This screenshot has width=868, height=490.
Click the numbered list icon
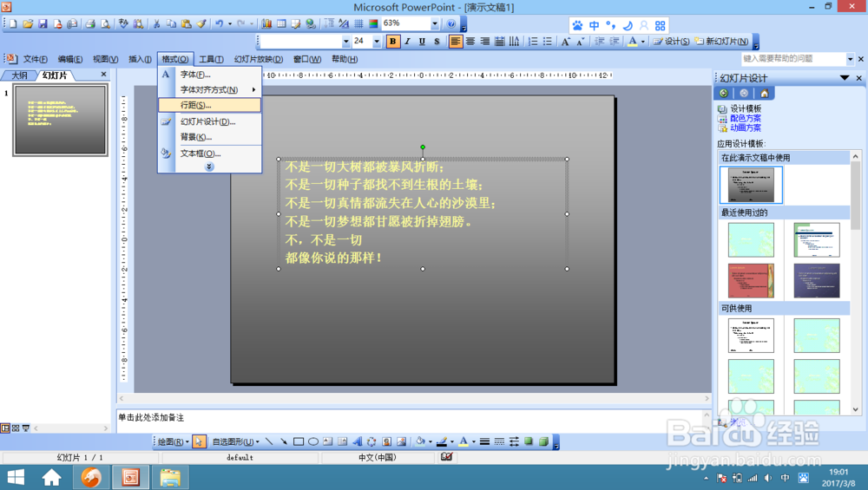tap(533, 42)
